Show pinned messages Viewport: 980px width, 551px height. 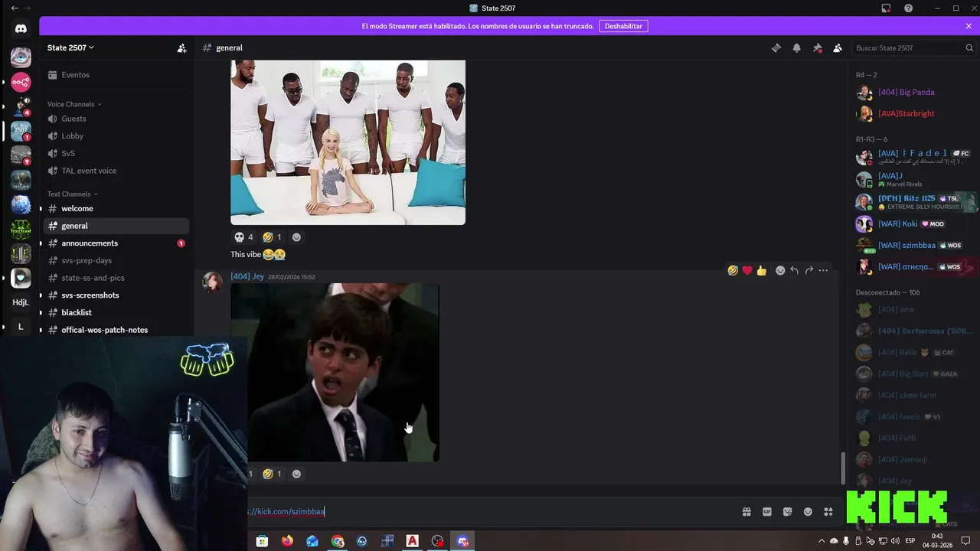(x=817, y=47)
